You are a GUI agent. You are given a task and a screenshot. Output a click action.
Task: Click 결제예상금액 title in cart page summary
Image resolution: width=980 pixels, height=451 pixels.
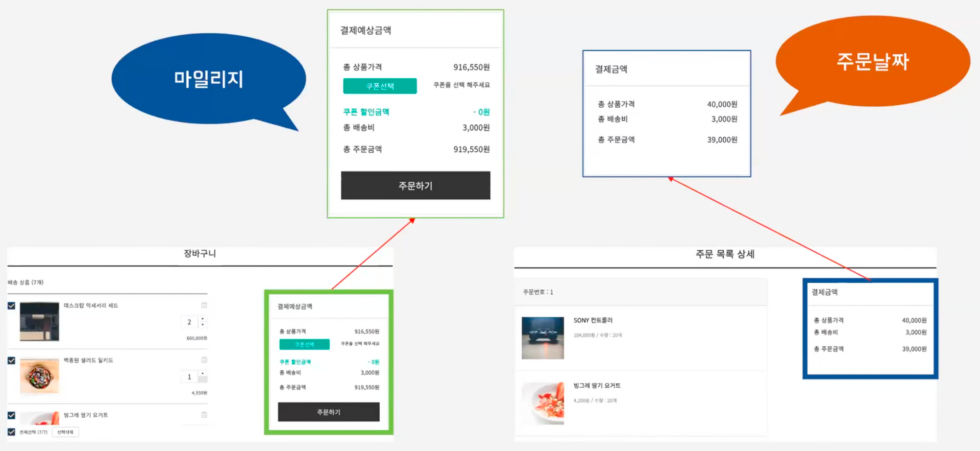pyautogui.click(x=294, y=307)
